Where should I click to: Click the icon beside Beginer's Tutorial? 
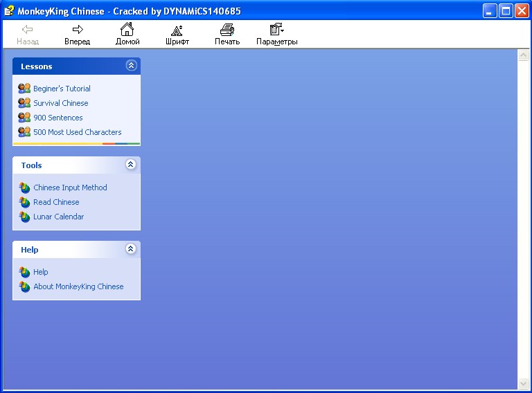pos(24,89)
